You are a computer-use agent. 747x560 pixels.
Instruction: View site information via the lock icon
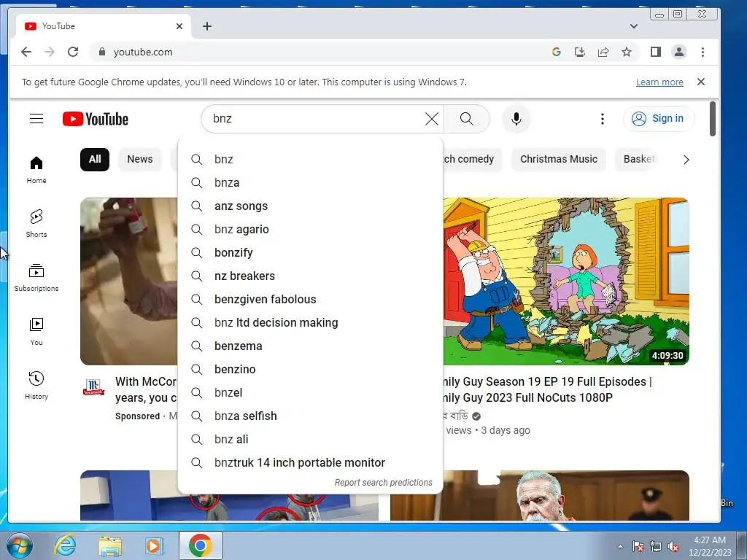tap(101, 52)
